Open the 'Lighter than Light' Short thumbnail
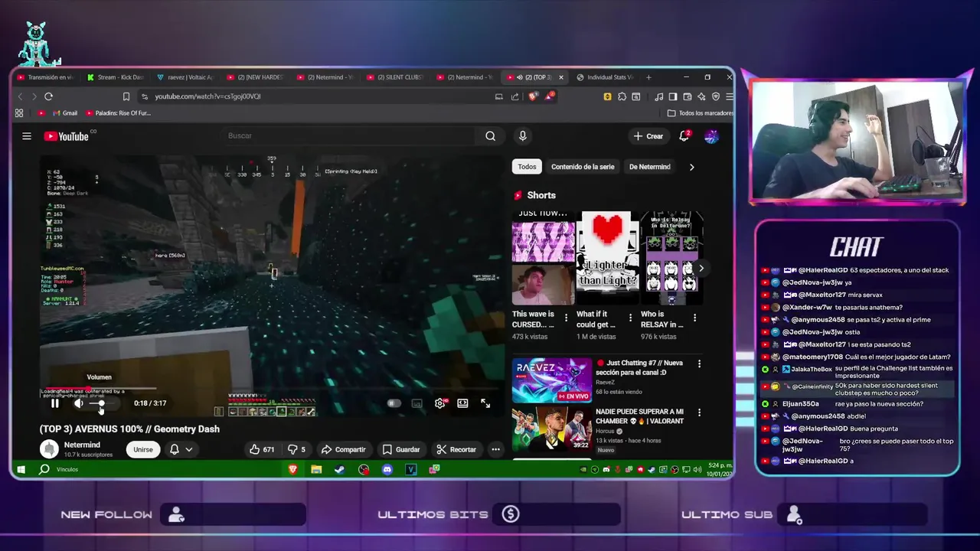Screen dimensions: 980x551 click(607, 258)
